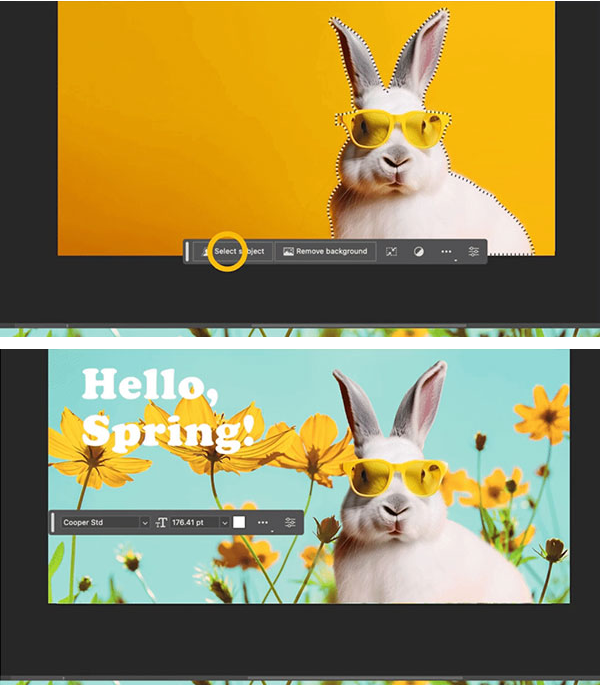Viewport: 600px width, 686px height.
Task: Click the Remove background button
Action: pyautogui.click(x=325, y=252)
